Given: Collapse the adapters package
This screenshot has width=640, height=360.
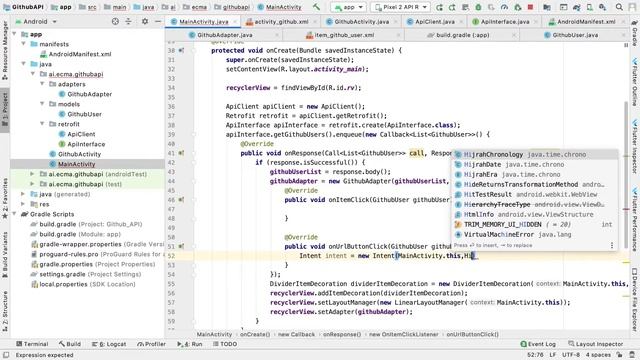Looking at the screenshot, I should click(x=42, y=84).
